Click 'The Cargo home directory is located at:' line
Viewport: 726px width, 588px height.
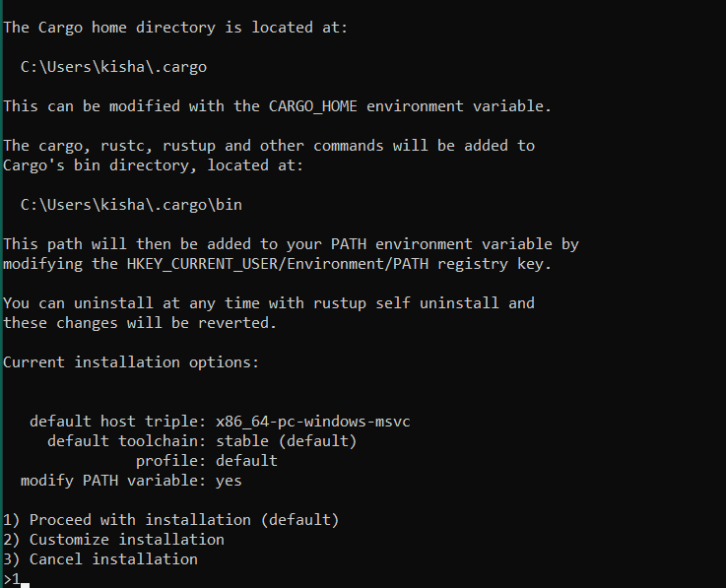coord(175,28)
